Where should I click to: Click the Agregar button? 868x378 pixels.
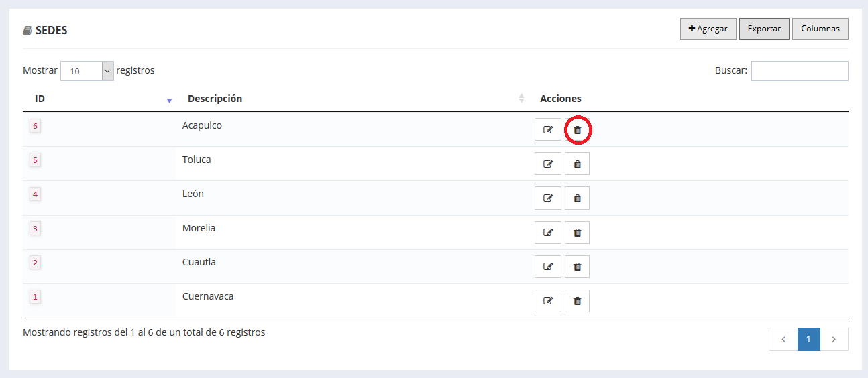[708, 29]
